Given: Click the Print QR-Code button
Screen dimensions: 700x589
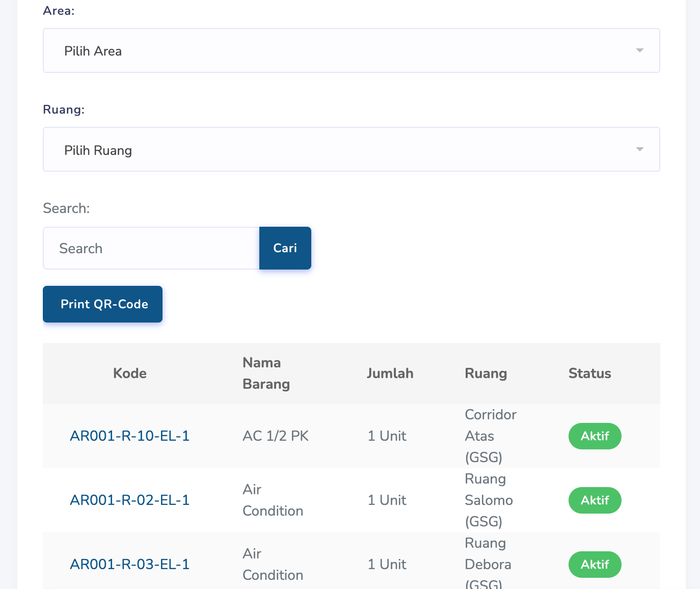Looking at the screenshot, I should coord(103,304).
